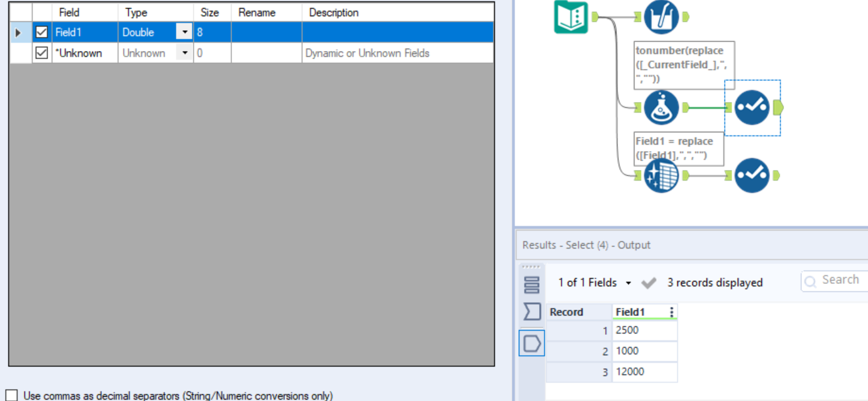Uncheck the Field1 row checkbox

(42, 31)
